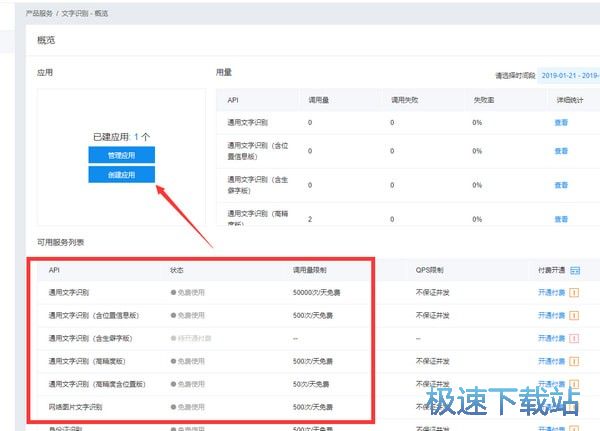View details for 通用文字识别(含生僻字版) usage
Screen dimensions: 600x431
561,185
